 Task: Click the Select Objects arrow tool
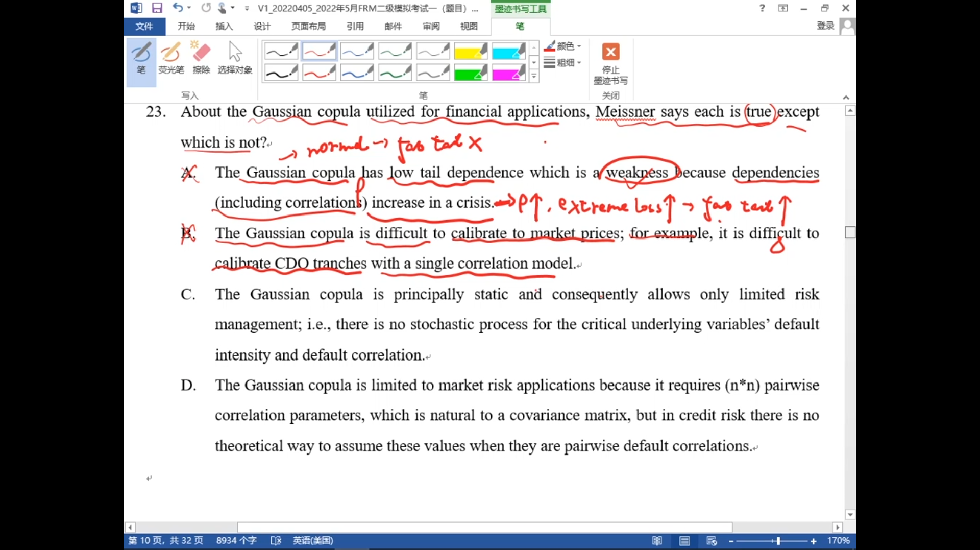click(235, 58)
